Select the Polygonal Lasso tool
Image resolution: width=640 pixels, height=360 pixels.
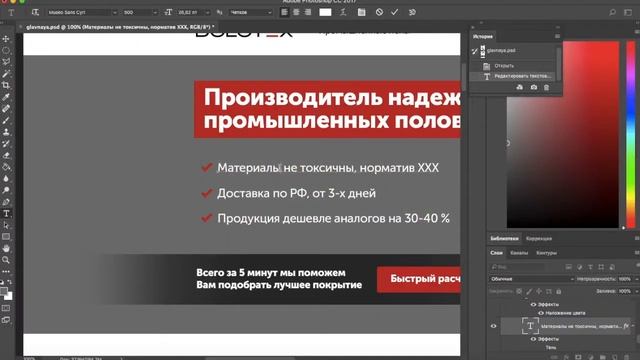click(6, 62)
